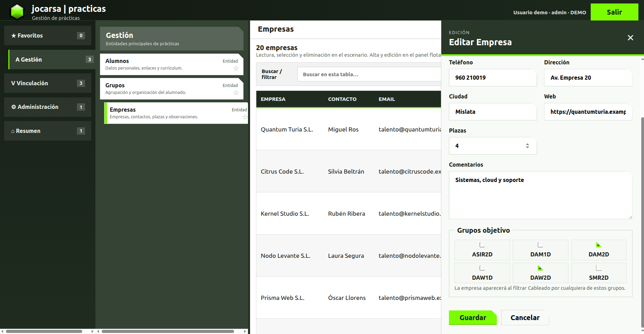Viewport: 644px width, 334px height.
Task: Toggle the DAW1D group checkbox
Action: [482, 268]
